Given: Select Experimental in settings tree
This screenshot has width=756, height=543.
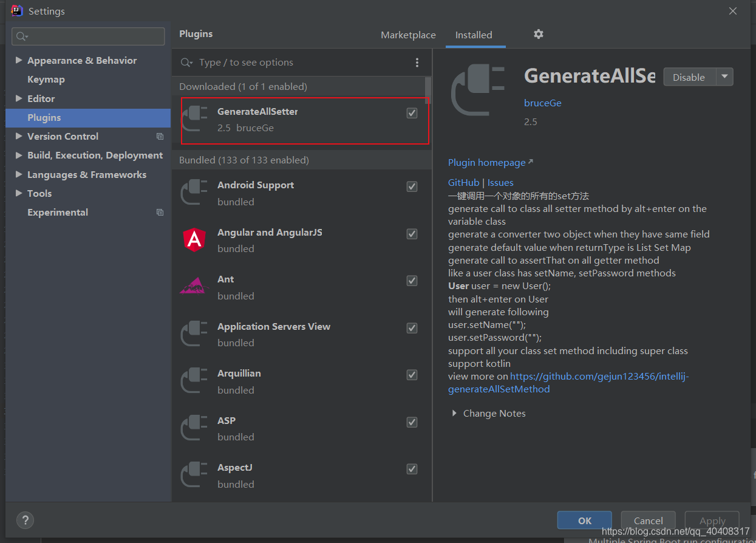Looking at the screenshot, I should click(58, 213).
